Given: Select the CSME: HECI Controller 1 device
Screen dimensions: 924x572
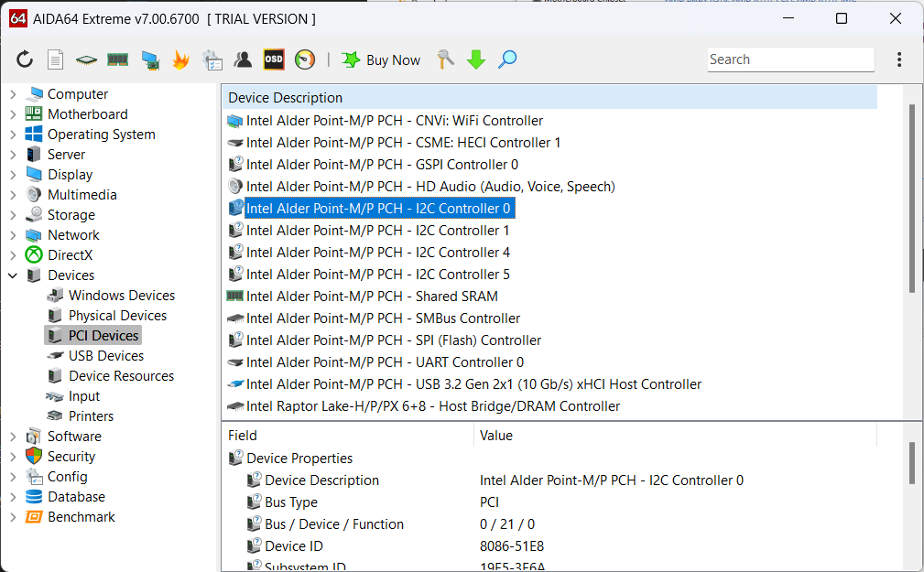Looking at the screenshot, I should (403, 143).
